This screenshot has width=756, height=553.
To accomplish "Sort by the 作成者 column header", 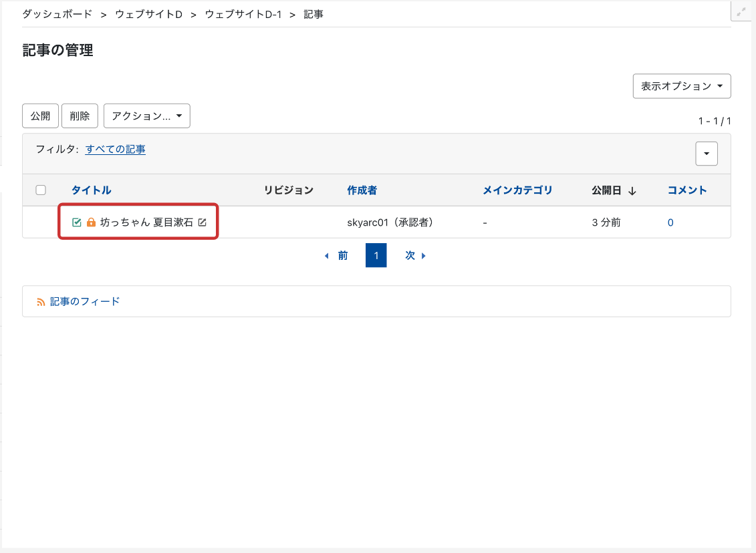I will 362,190.
